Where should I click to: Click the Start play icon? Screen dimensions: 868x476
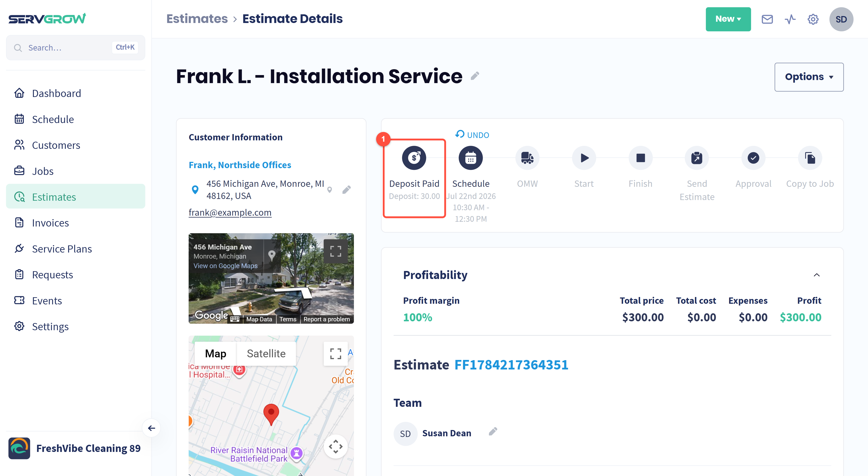point(584,158)
